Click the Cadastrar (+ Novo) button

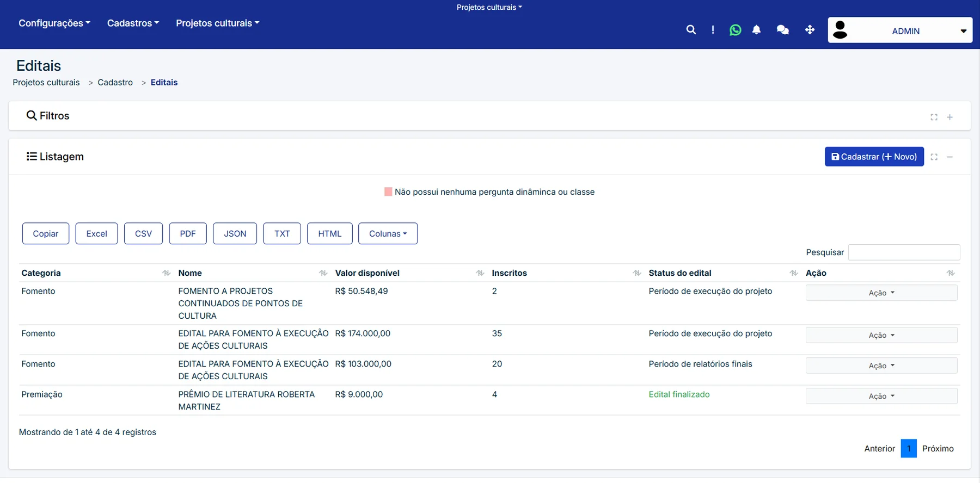click(x=874, y=157)
